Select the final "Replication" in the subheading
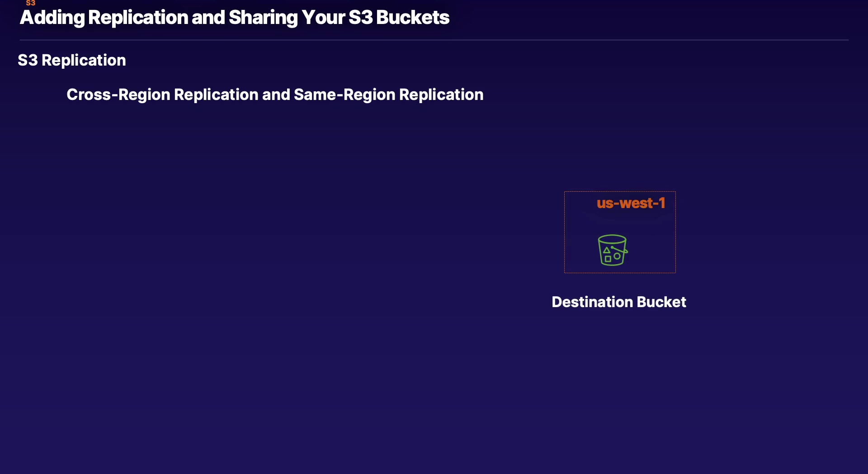 tap(441, 95)
